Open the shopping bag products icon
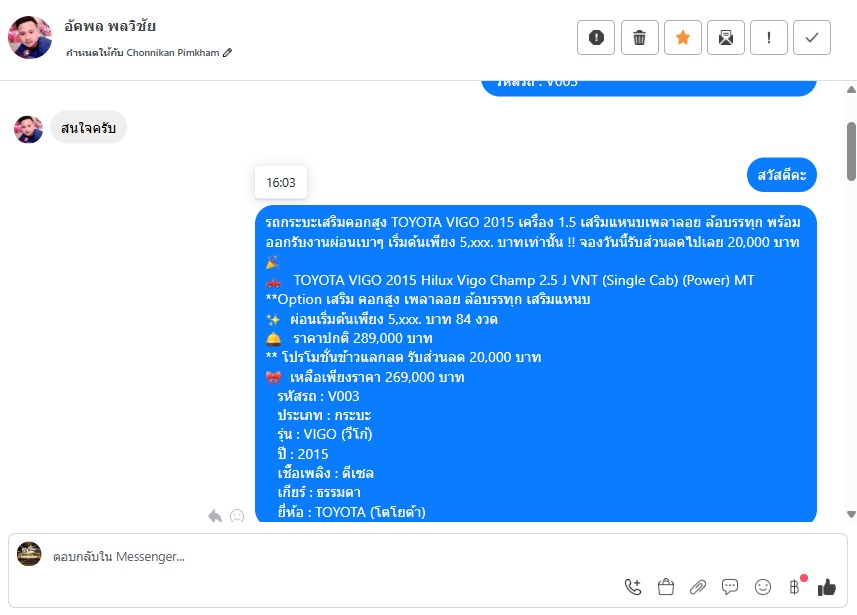The image size is (857, 615). click(666, 587)
